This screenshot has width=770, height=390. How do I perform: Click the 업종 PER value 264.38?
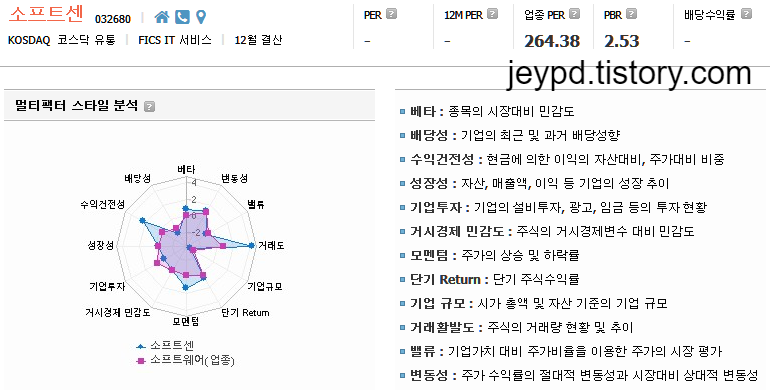pyautogui.click(x=552, y=41)
